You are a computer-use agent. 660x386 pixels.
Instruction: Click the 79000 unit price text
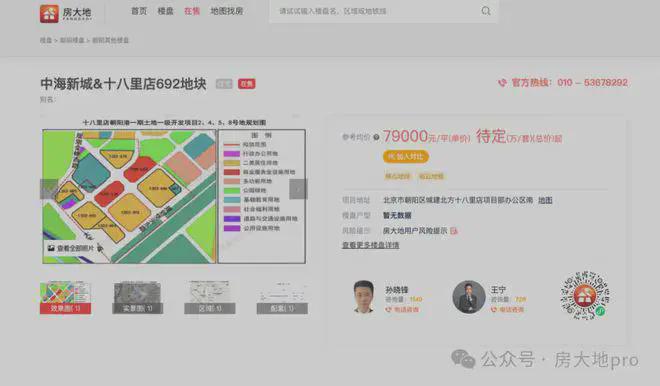coord(405,136)
